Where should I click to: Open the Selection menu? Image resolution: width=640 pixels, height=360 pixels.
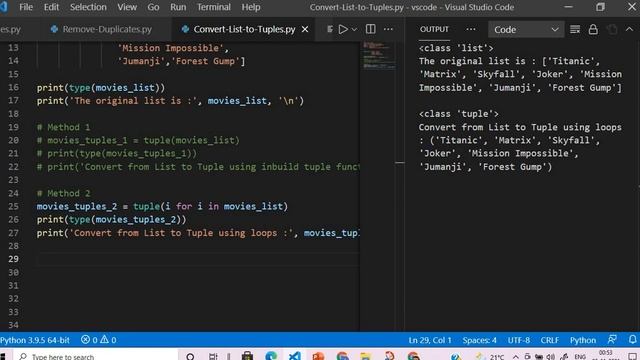[x=88, y=7]
